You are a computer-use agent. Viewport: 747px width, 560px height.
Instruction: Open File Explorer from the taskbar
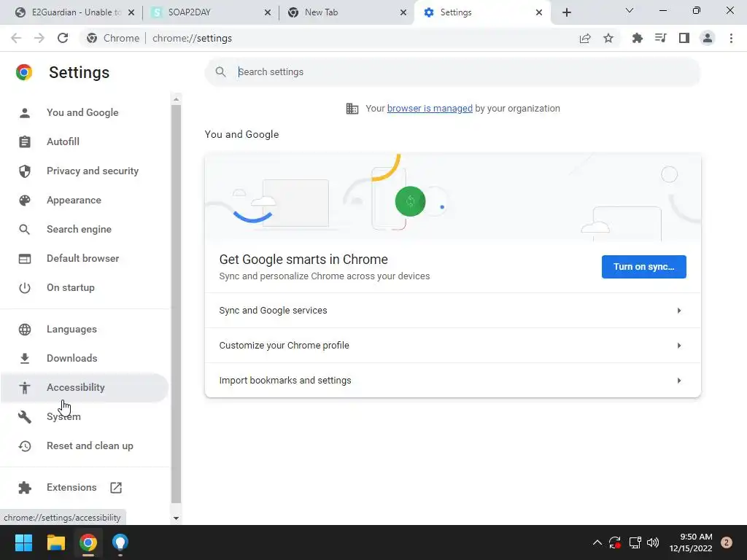tap(55, 542)
